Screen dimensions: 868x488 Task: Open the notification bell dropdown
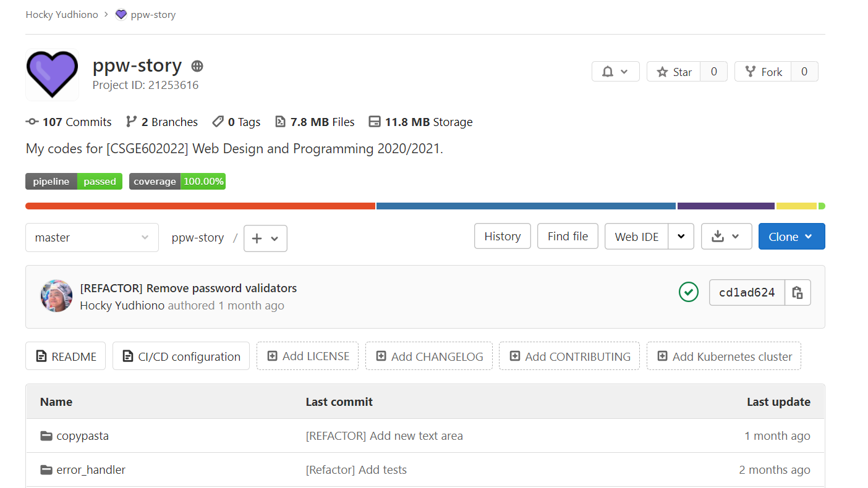(615, 72)
